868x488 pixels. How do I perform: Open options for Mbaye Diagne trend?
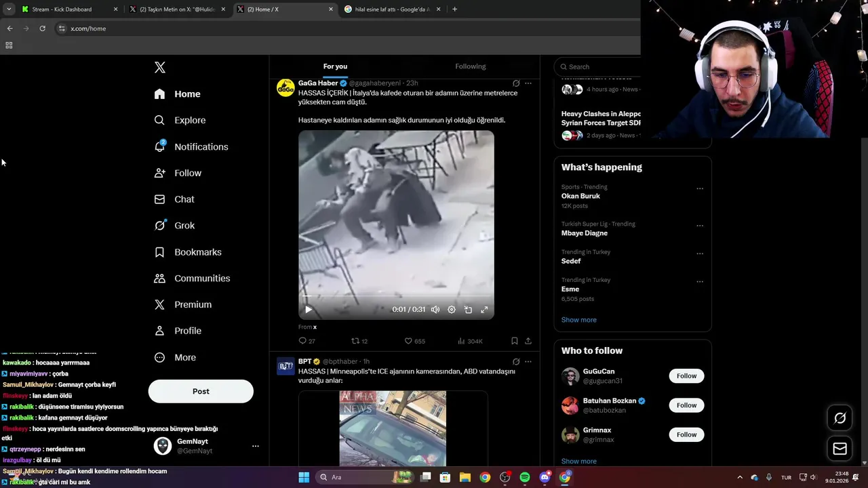coord(700,226)
